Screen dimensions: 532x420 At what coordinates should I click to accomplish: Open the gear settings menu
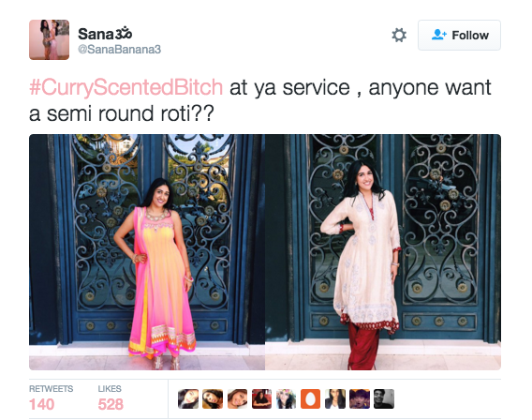[399, 36]
